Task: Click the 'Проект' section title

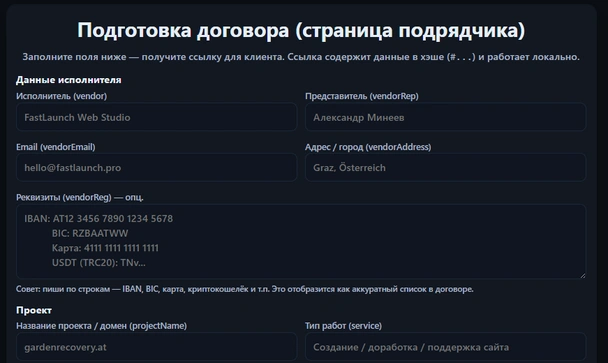Action: [x=34, y=310]
